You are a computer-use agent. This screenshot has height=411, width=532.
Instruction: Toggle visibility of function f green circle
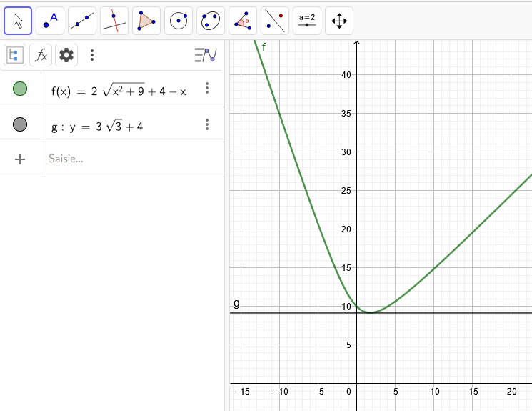[x=20, y=89]
